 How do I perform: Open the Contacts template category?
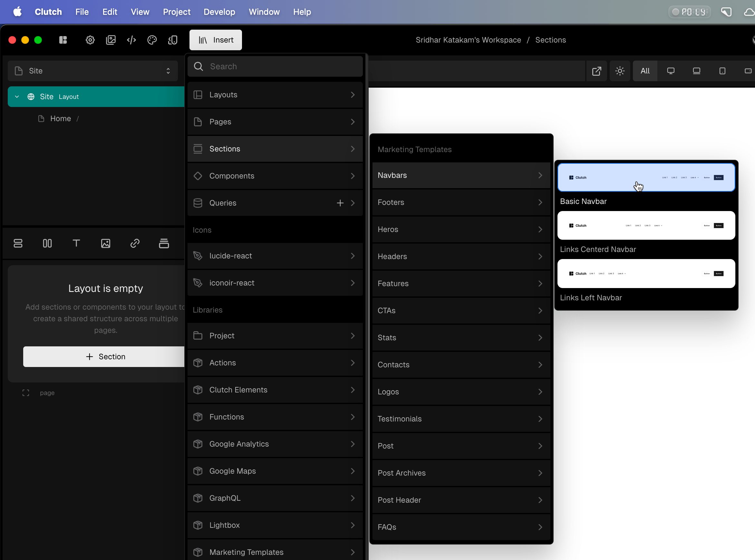[x=461, y=365]
